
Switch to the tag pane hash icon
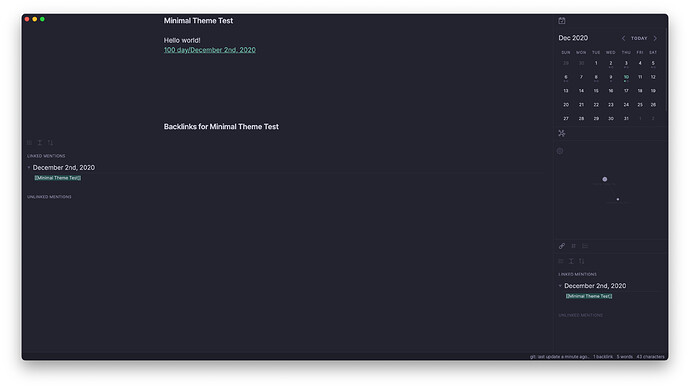point(573,246)
